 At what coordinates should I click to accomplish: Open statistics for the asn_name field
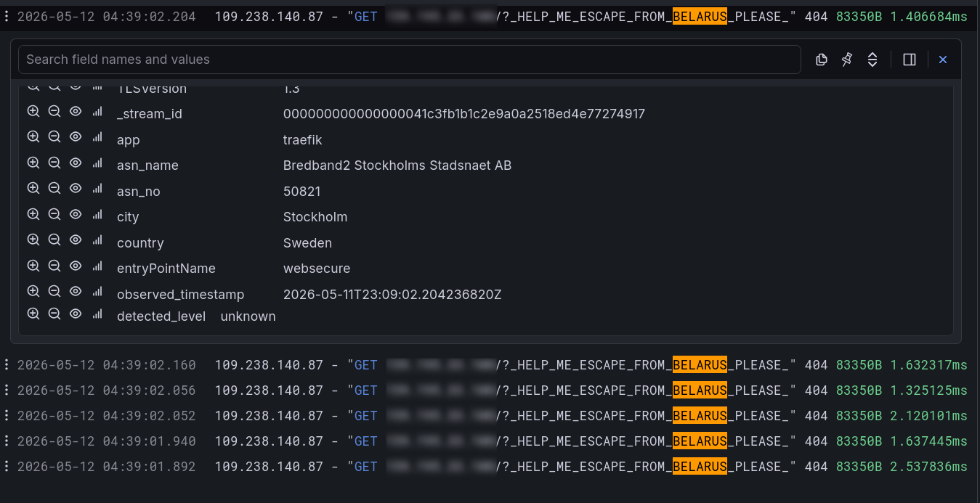click(97, 163)
